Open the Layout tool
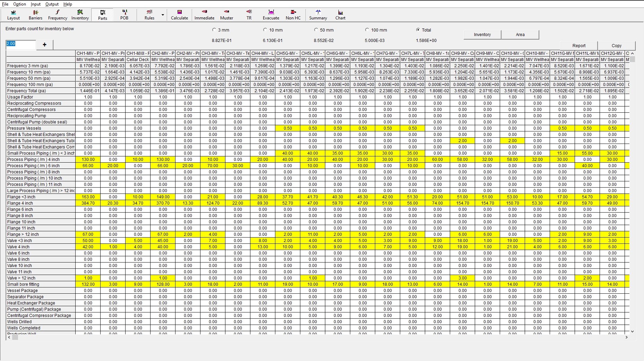 click(x=14, y=15)
